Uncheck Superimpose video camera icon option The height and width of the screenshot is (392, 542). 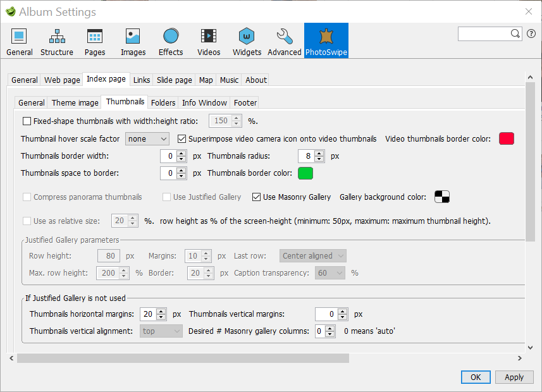tap(182, 138)
